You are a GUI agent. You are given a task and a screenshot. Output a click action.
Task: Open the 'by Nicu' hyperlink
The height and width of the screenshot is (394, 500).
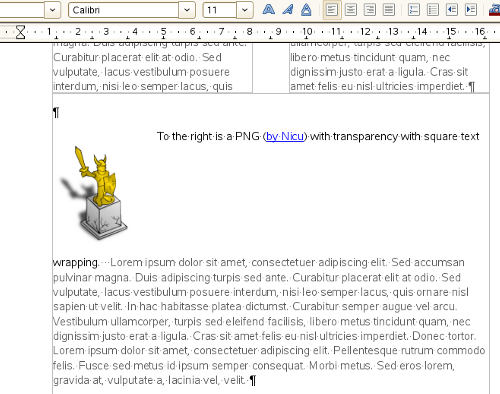(x=285, y=136)
